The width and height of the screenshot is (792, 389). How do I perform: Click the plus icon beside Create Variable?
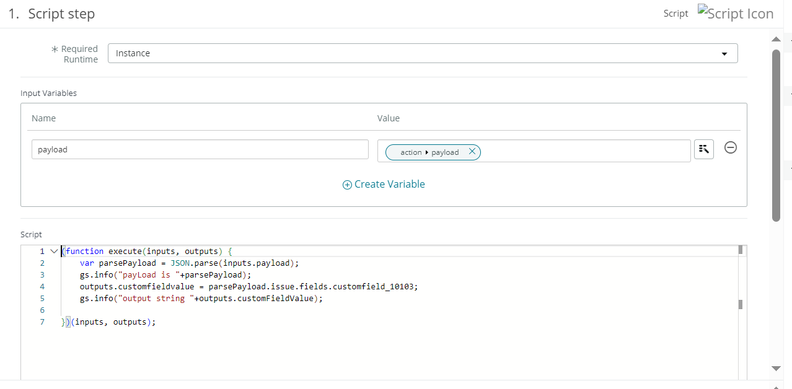(x=347, y=185)
